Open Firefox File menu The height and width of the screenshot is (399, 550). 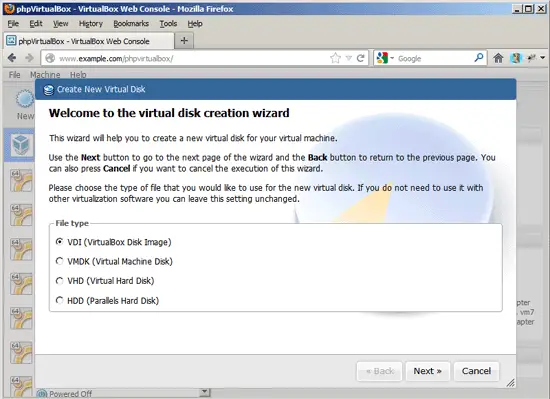13,23
